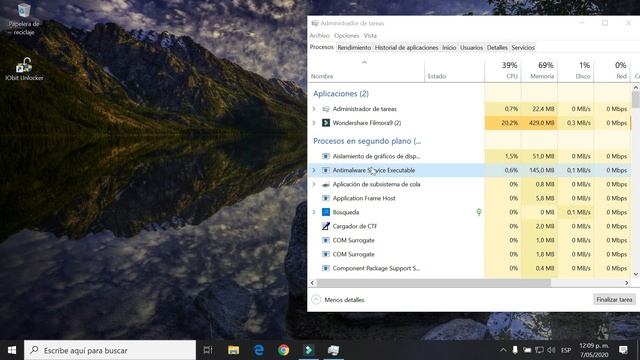Click the horizontal scrollbar left arrow
Screen dimensions: 640x360
[x=313, y=283]
